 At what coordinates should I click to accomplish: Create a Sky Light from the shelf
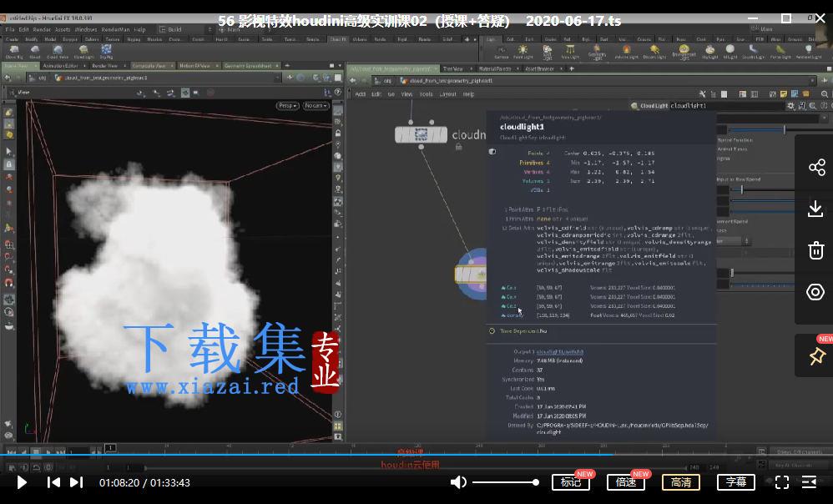pyautogui.click(x=709, y=52)
